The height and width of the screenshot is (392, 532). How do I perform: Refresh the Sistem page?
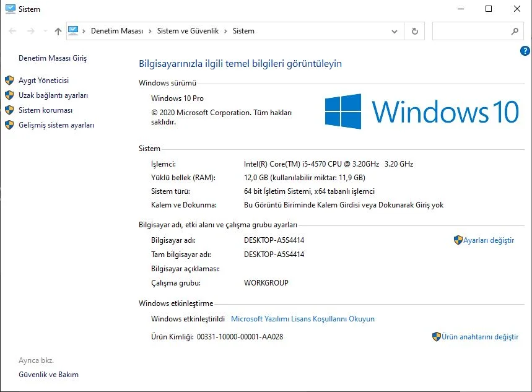(414, 31)
